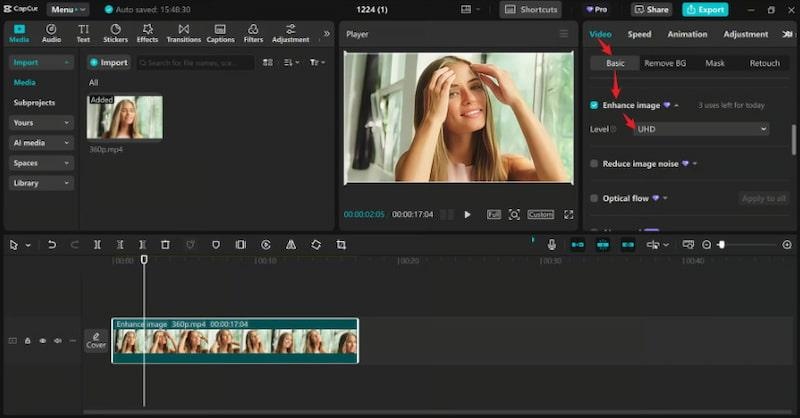Open the Stickers panel

116,33
